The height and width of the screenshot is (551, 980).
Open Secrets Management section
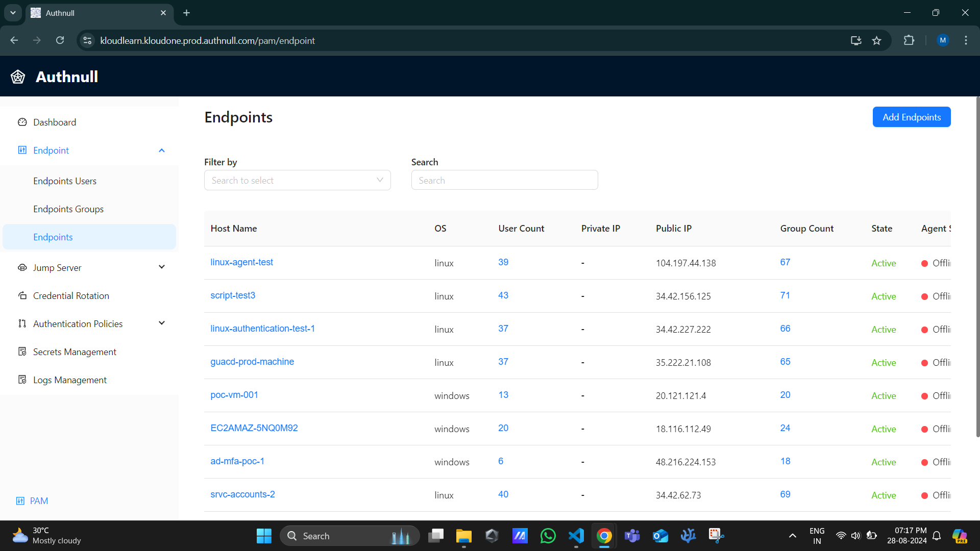[75, 351]
